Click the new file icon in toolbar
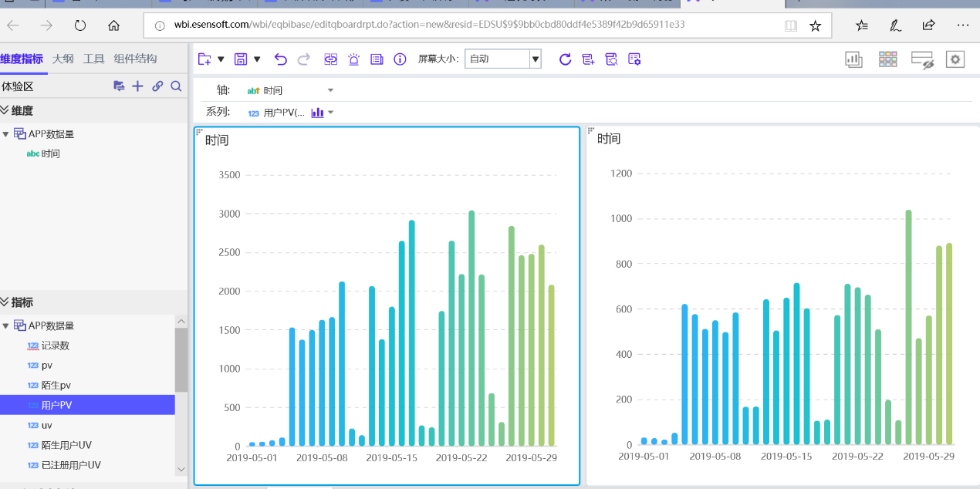 tap(204, 59)
